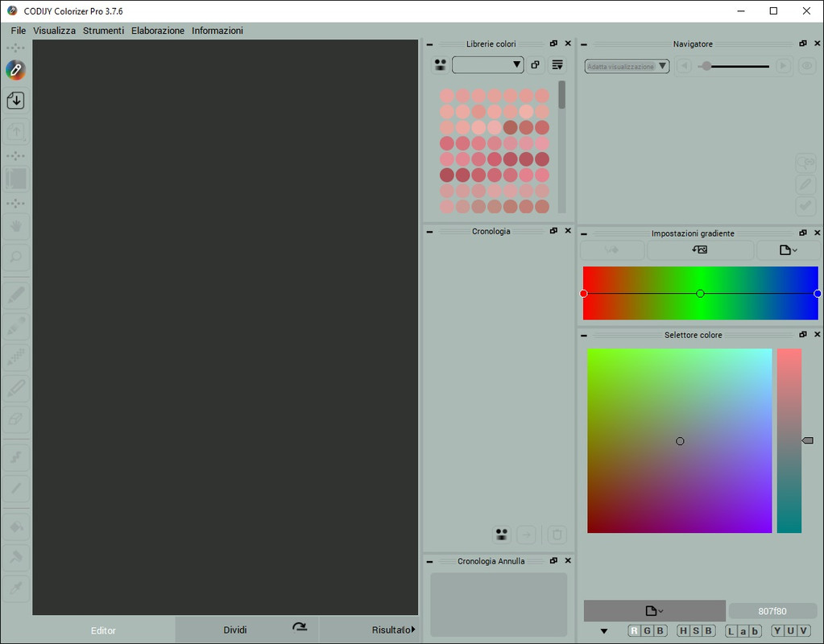Collapse the Cronologia panel
The width and height of the screenshot is (824, 644).
(429, 232)
